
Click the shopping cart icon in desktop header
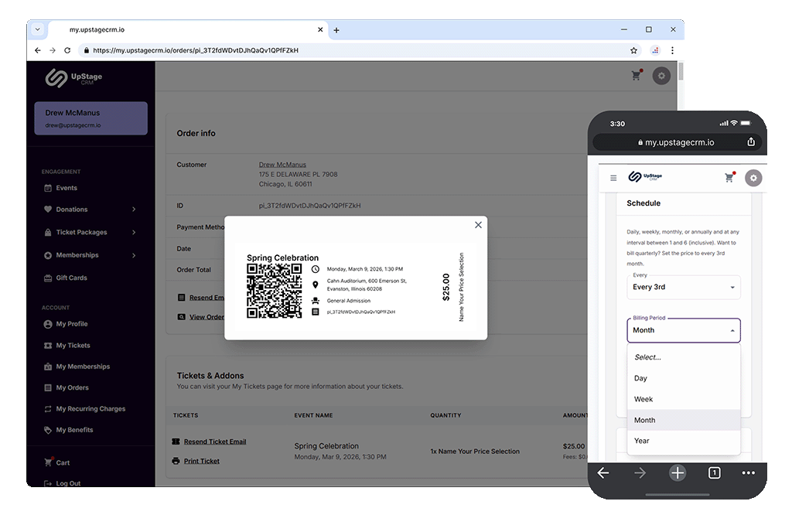(637, 76)
